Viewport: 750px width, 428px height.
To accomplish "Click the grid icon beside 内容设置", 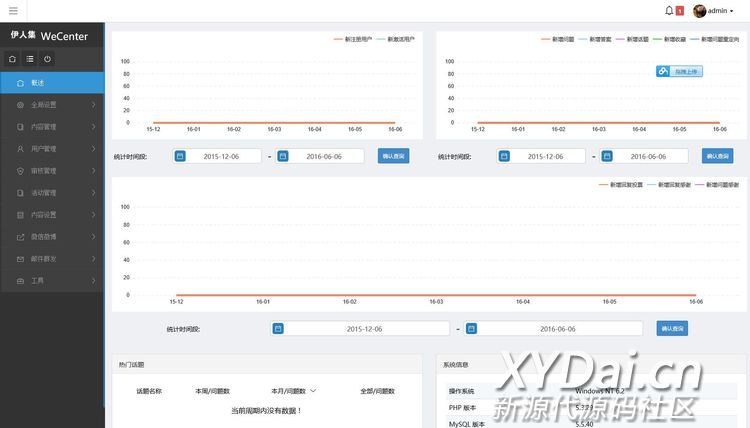I will coord(20,215).
